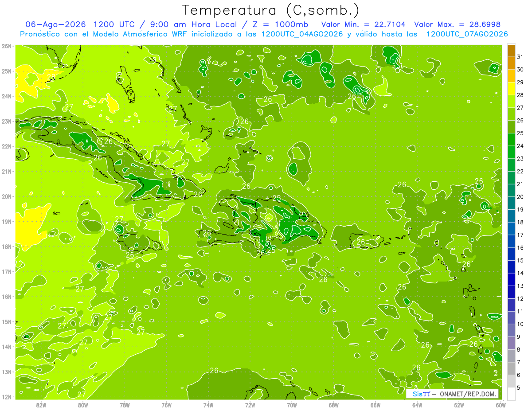Click latitude label "16N"

[7, 297]
